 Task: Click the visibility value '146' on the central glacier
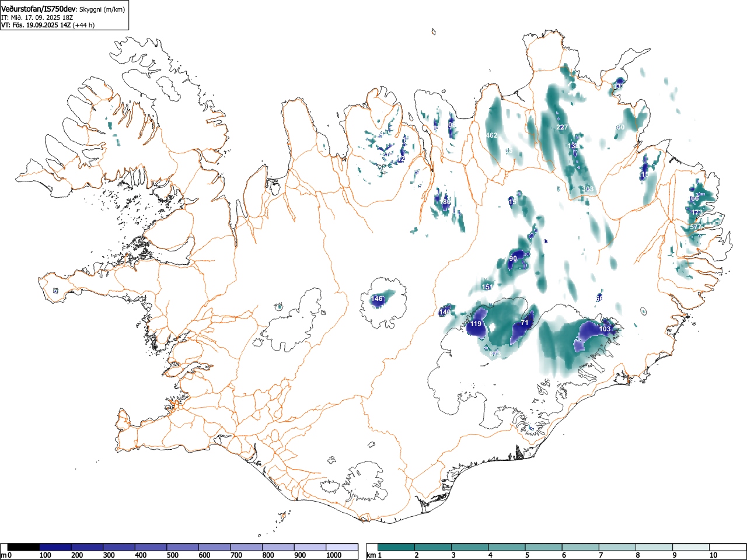click(377, 299)
